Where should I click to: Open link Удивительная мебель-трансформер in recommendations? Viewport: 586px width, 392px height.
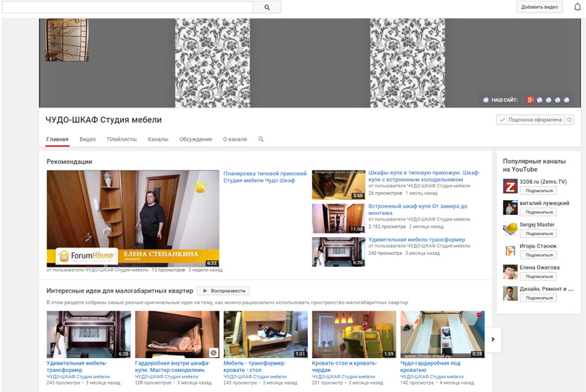pyautogui.click(x=417, y=239)
